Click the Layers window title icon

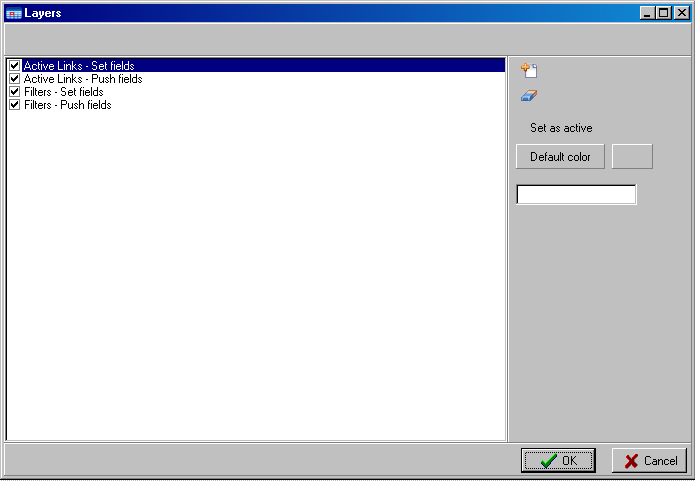pos(14,13)
